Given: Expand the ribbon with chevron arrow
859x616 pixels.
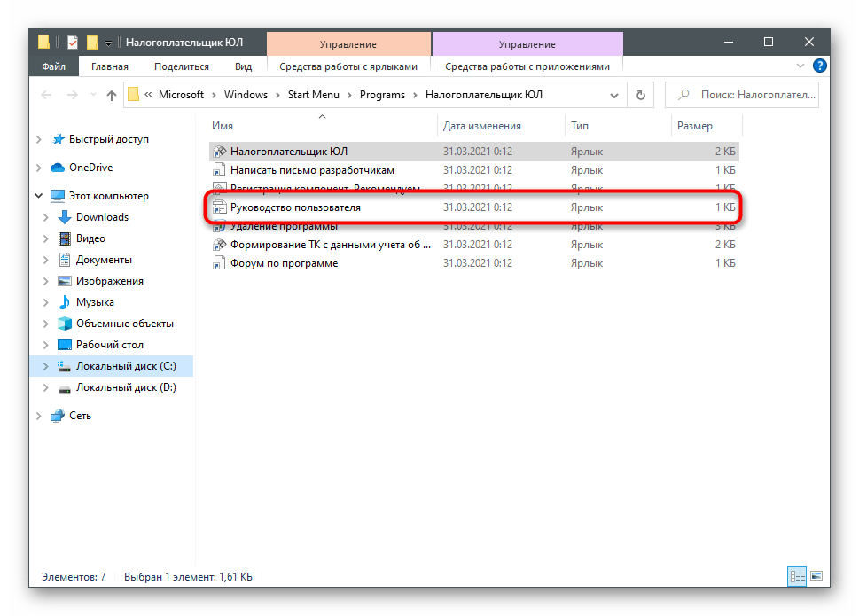Looking at the screenshot, I should (x=801, y=66).
